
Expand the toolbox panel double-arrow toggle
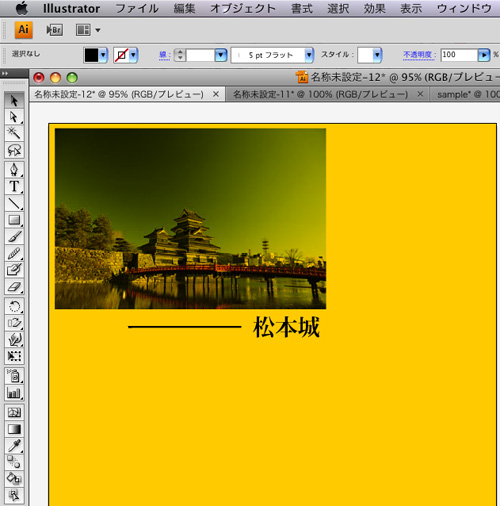tap(5, 73)
